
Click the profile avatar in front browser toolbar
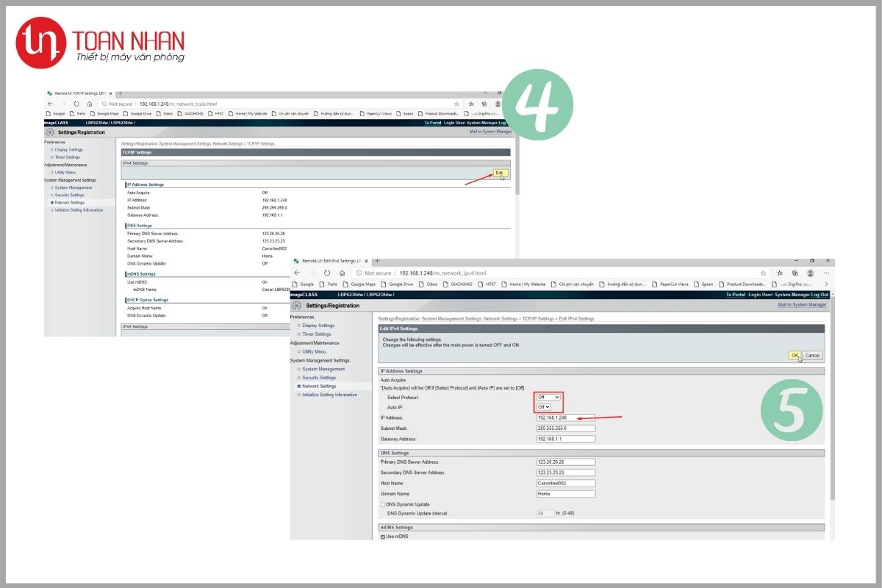coord(810,273)
